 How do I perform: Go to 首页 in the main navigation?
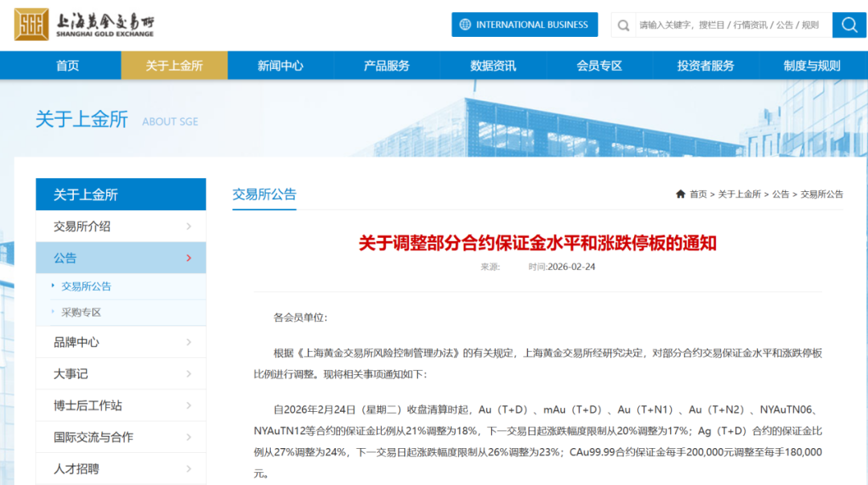point(68,65)
